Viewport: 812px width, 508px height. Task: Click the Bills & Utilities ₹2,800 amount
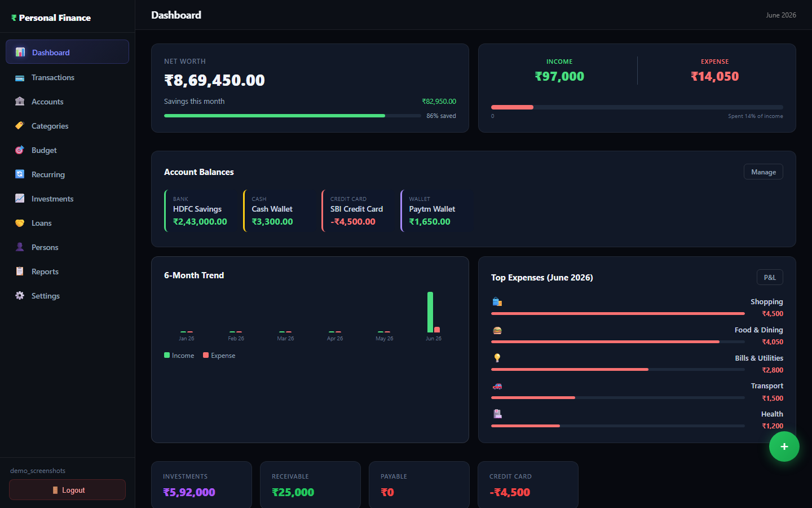(x=773, y=370)
